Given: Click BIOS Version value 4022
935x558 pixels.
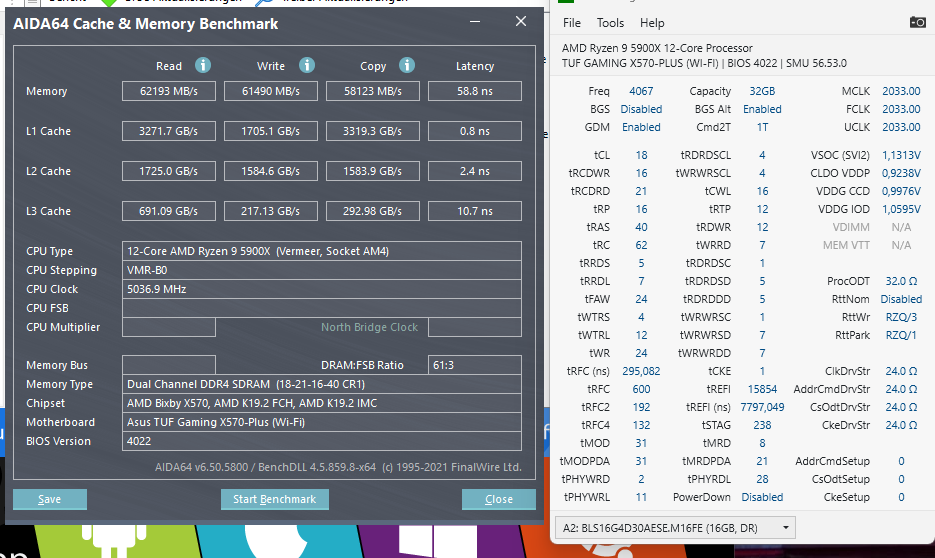Looking at the screenshot, I should pyautogui.click(x=322, y=441).
